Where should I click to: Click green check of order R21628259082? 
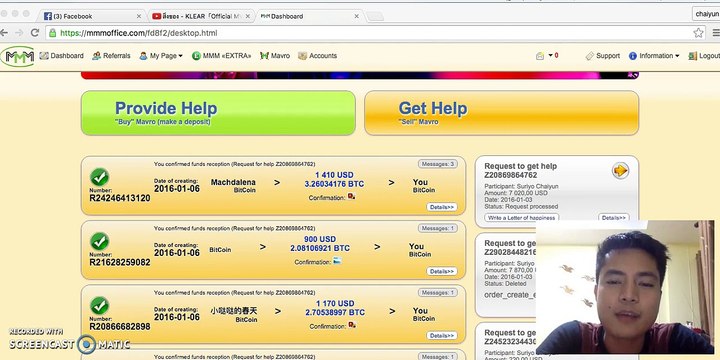click(x=99, y=241)
